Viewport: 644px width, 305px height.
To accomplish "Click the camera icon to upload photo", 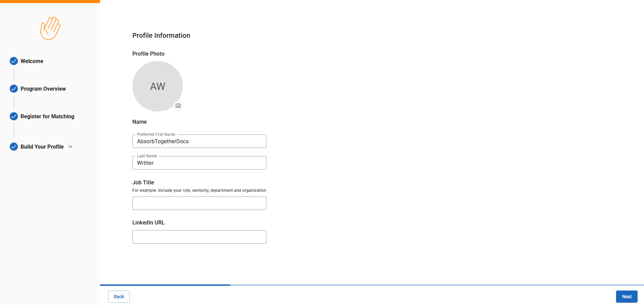I will [x=178, y=106].
